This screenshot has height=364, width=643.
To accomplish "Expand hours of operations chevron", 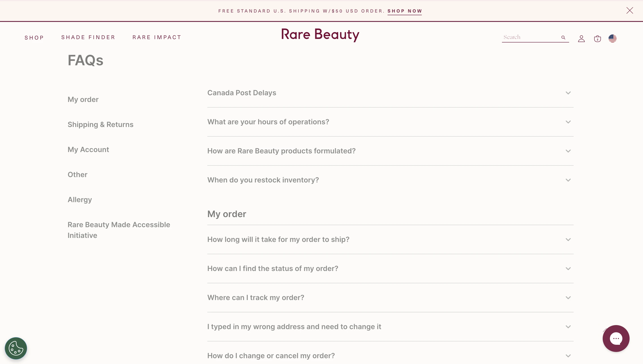I will 568,122.
